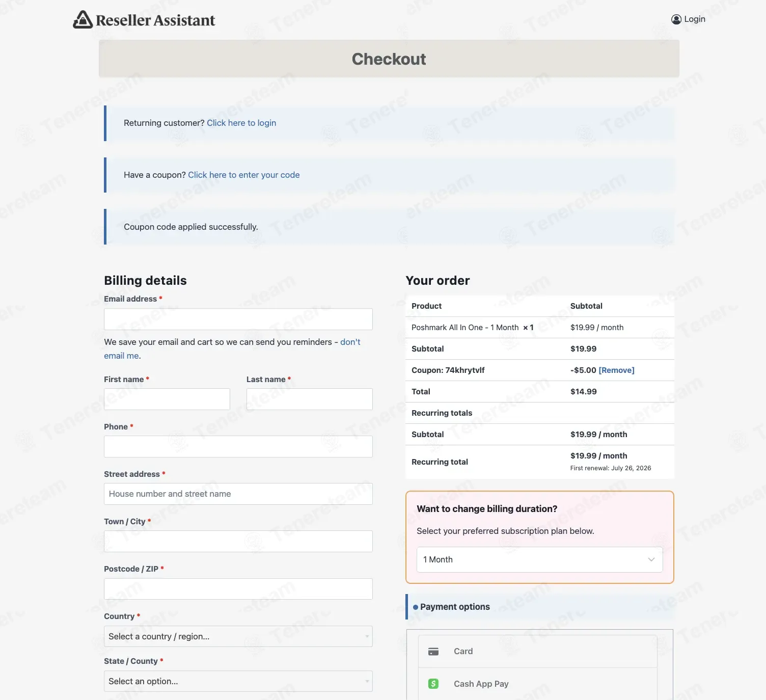Click the Payment options heading
Viewport: 766px width, 700px height.
click(455, 607)
